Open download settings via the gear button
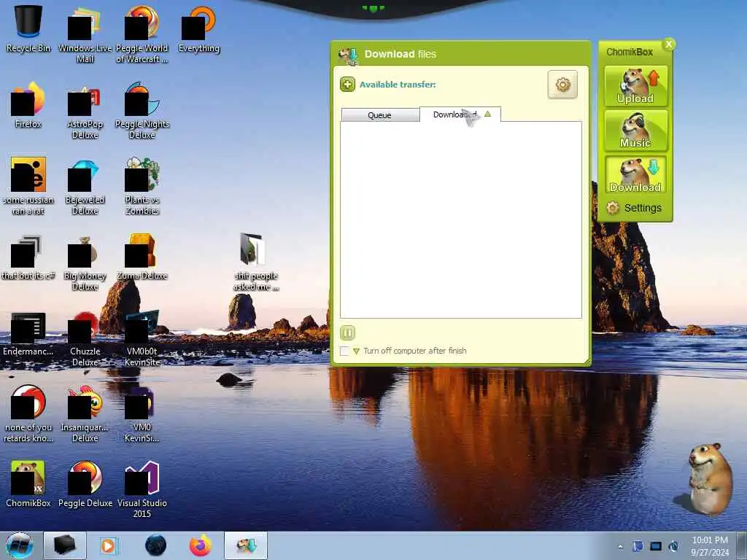 coord(562,85)
